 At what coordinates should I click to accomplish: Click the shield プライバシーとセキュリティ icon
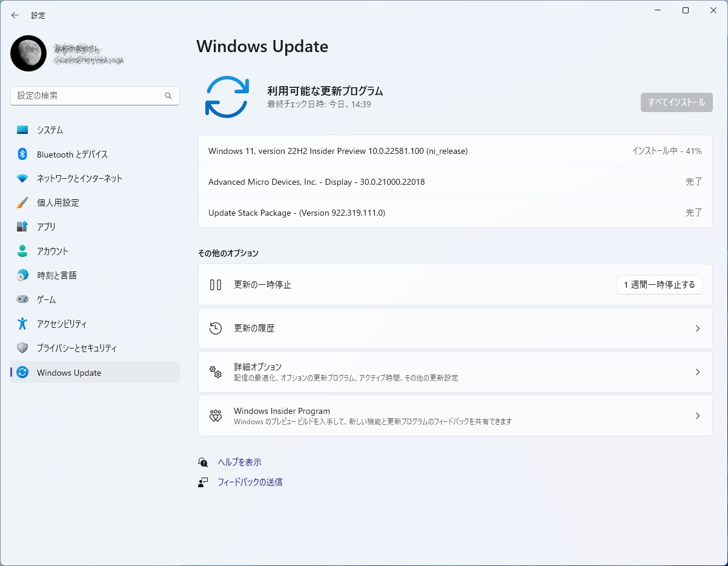[22, 348]
